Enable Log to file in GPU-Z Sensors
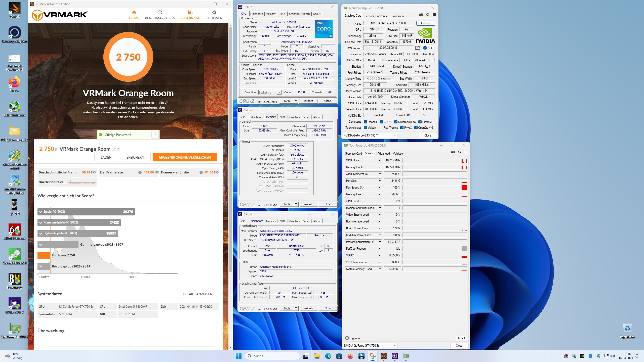 click(x=347, y=338)
